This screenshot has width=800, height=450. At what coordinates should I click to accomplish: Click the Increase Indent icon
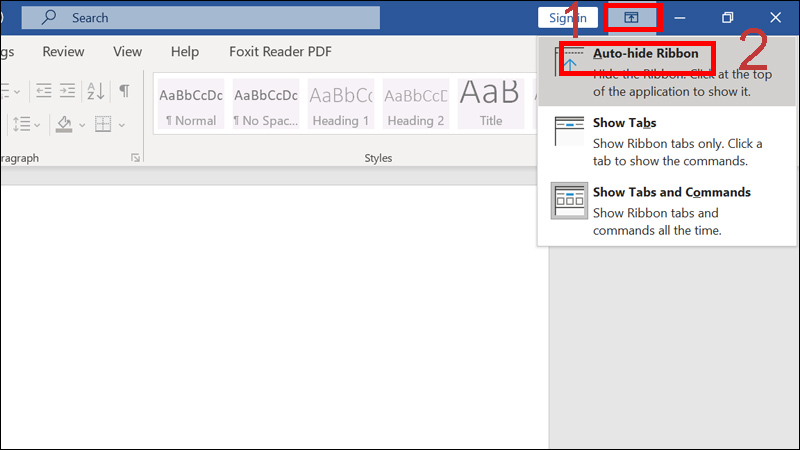coord(67,91)
